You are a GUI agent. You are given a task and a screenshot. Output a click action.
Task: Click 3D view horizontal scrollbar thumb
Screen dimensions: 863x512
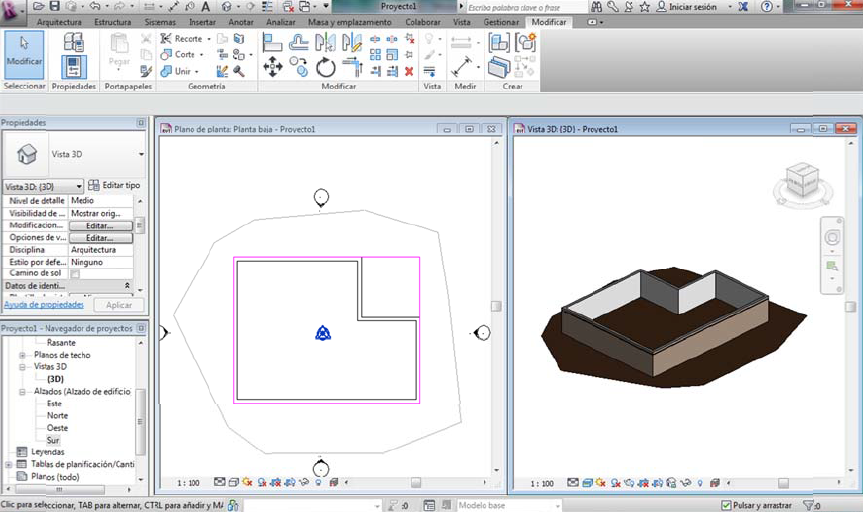click(783, 483)
